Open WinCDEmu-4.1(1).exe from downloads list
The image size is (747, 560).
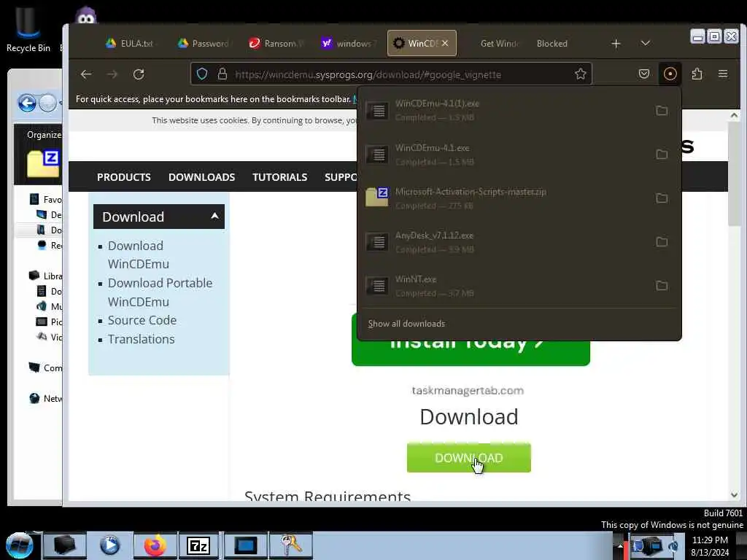click(x=504, y=111)
